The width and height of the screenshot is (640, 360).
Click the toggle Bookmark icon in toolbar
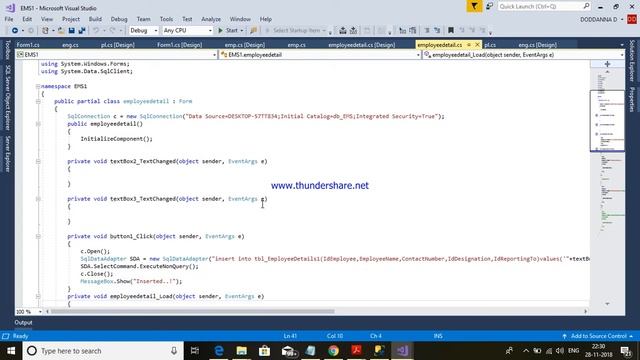451,31
